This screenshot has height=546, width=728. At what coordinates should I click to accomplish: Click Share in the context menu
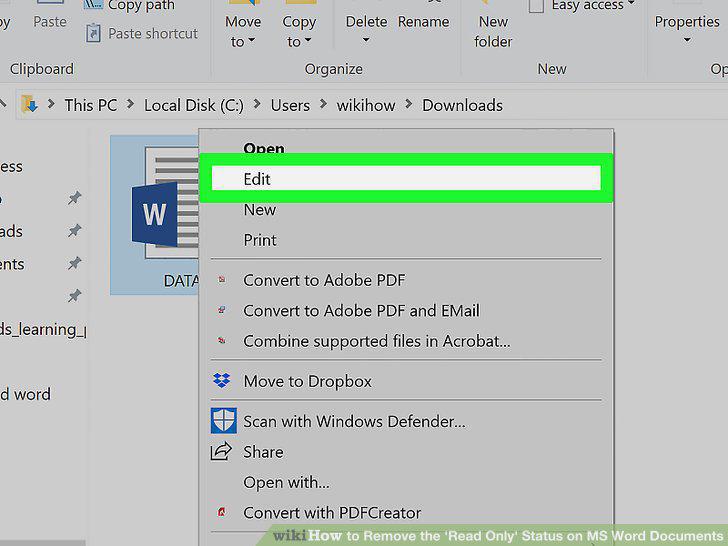coord(263,452)
